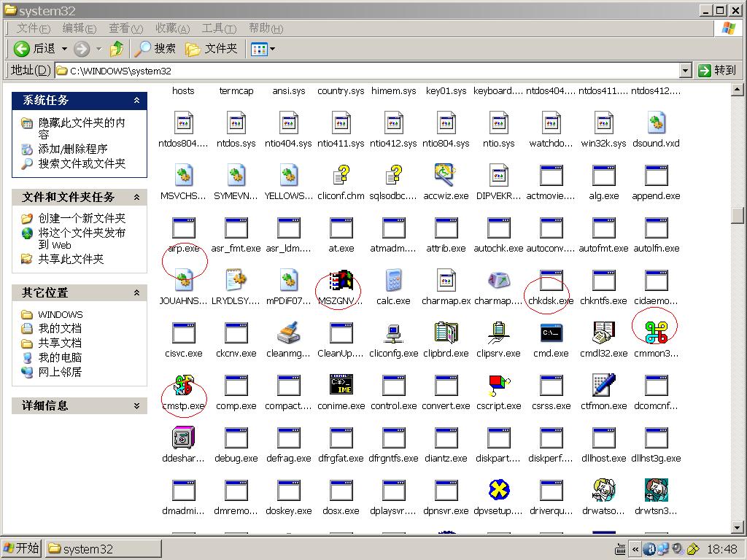Open 我的电脑 in other places
Viewport: 747px width, 560px height.
tap(60, 357)
